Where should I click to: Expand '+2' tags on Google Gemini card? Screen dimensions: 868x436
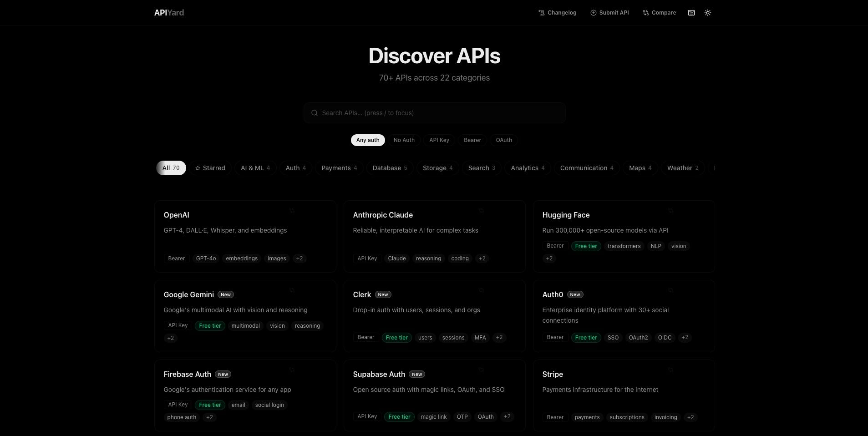[171, 338]
